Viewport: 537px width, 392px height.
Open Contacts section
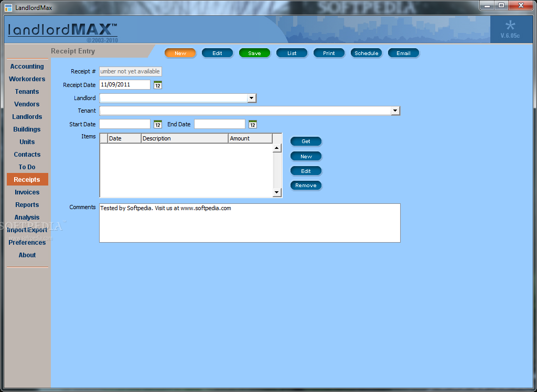point(27,155)
